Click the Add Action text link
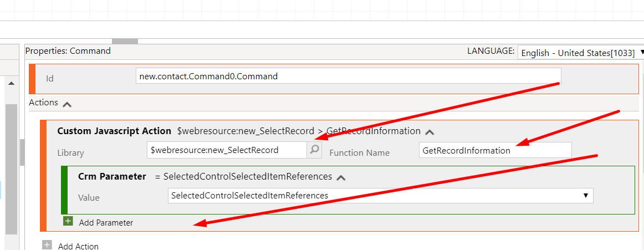This screenshot has height=250, width=644. coord(78,246)
